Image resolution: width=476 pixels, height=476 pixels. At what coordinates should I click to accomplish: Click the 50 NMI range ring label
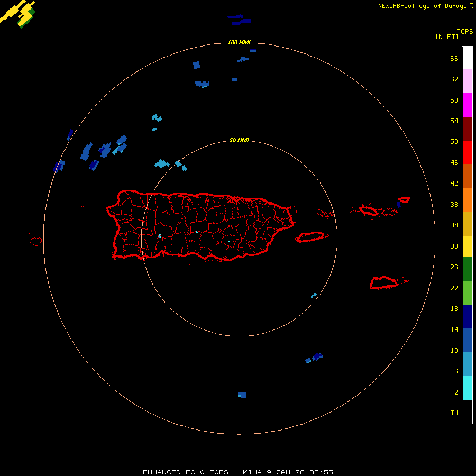239,140
